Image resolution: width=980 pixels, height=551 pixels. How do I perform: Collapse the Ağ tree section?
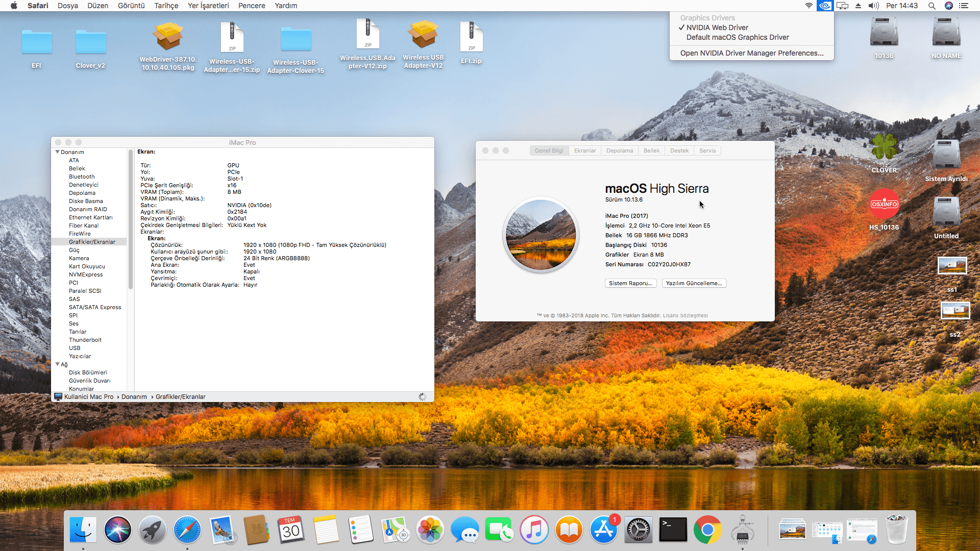(x=57, y=364)
